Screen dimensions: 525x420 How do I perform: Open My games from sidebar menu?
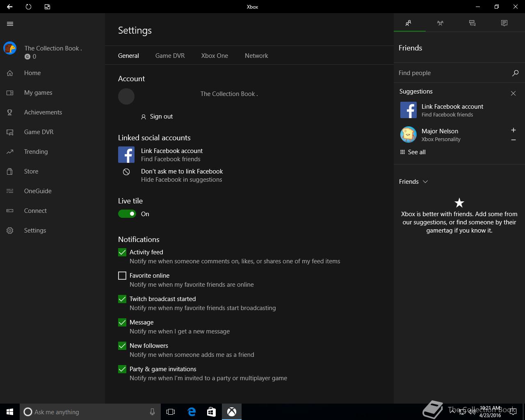(x=38, y=93)
